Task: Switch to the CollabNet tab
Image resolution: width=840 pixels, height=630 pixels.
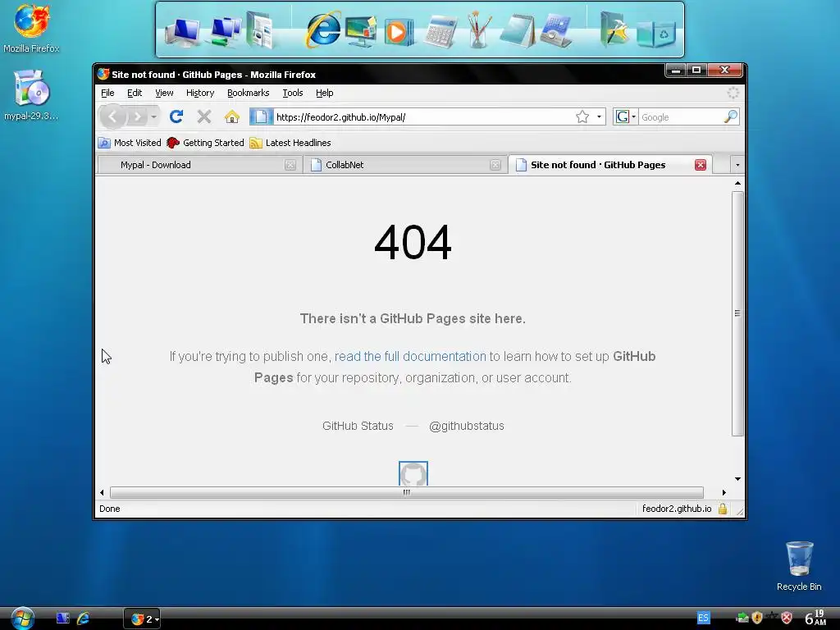Action: coord(404,165)
